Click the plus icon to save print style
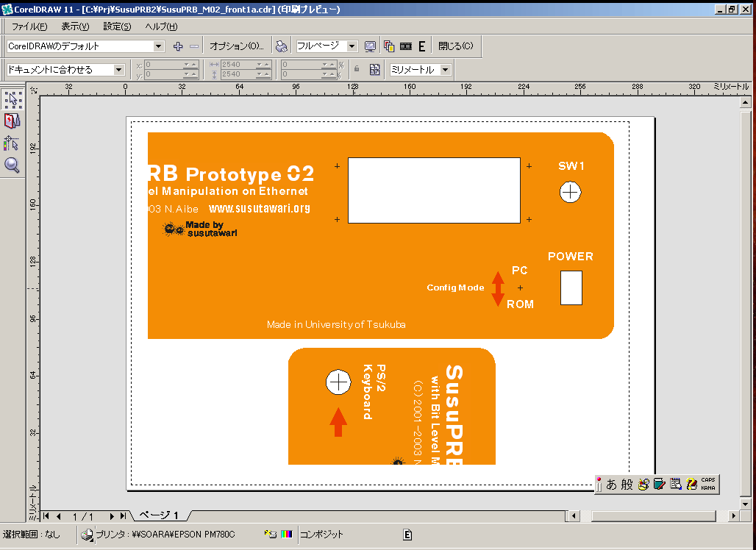756x550 pixels. click(x=178, y=46)
